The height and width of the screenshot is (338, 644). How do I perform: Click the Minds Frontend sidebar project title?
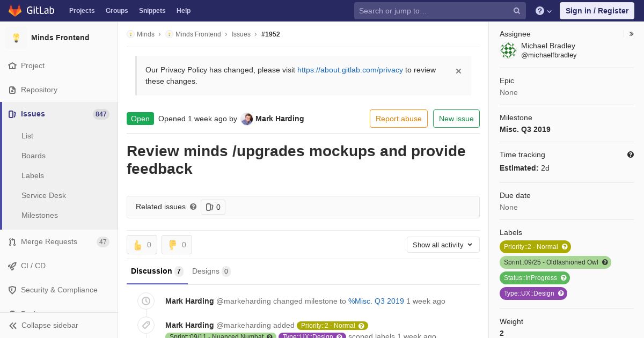coord(60,38)
